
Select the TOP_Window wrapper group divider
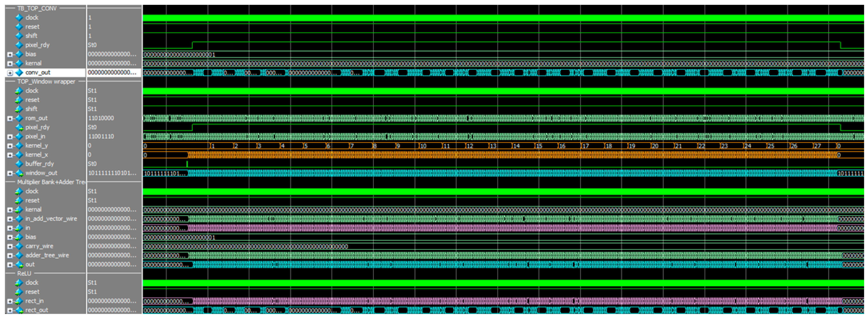[x=46, y=81]
